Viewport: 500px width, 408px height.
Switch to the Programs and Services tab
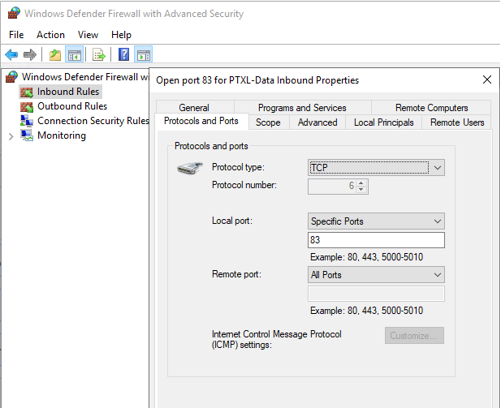pos(302,108)
